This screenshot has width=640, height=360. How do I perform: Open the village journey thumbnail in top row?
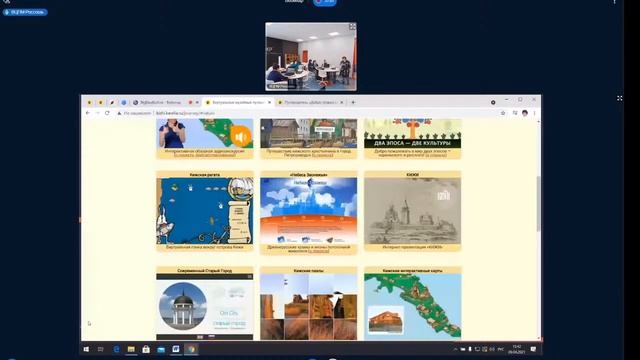point(309,133)
